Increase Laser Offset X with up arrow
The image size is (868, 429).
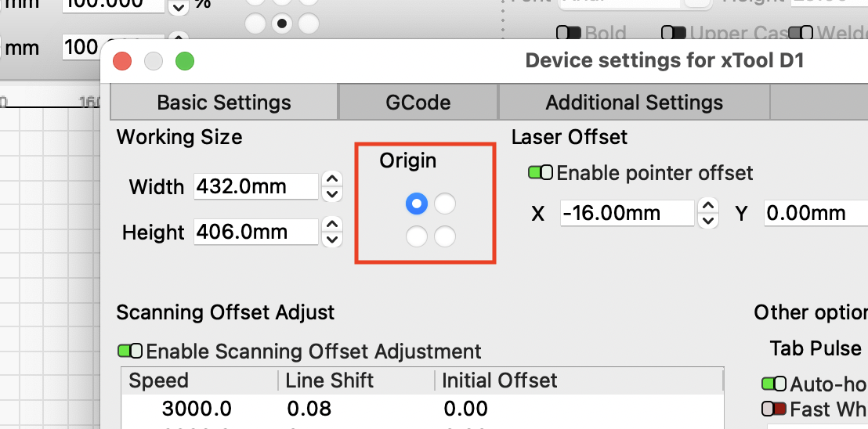point(708,206)
